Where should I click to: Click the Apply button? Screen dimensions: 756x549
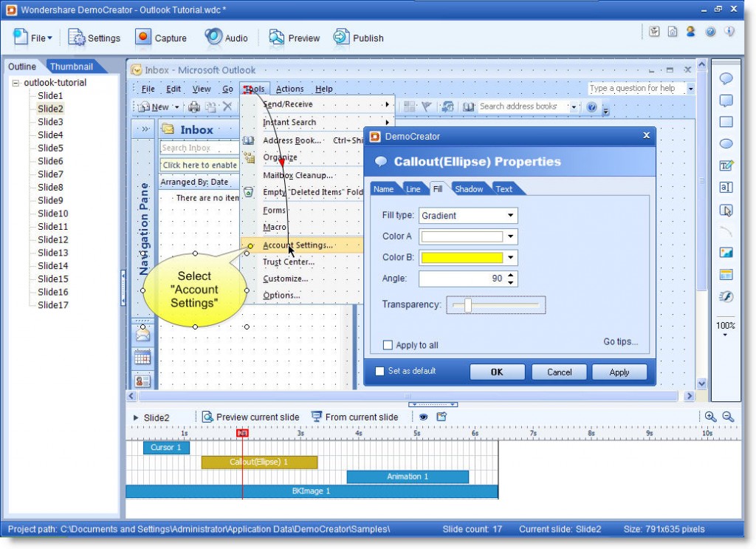[619, 372]
